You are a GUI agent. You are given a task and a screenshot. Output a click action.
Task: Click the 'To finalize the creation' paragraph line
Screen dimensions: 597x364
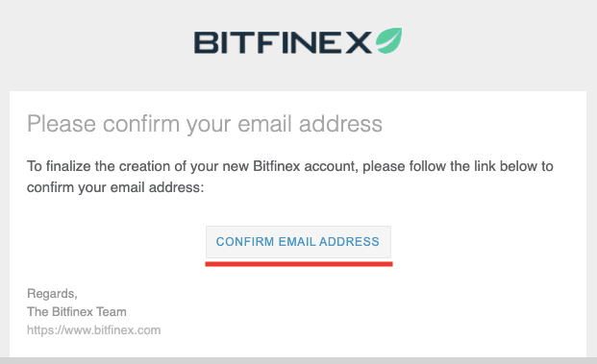click(x=289, y=166)
